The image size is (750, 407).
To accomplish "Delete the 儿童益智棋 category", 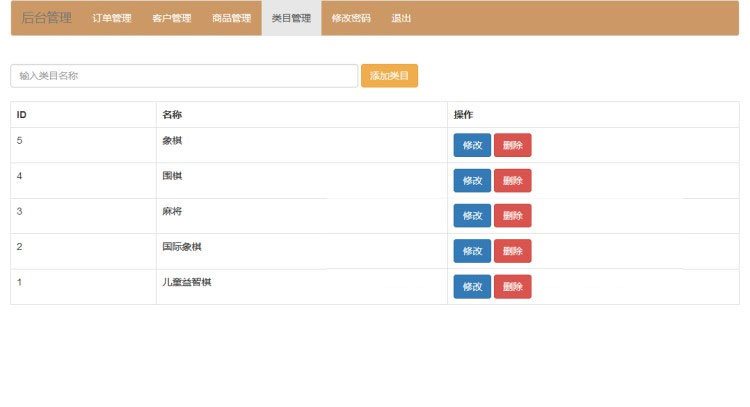I will 512,286.
